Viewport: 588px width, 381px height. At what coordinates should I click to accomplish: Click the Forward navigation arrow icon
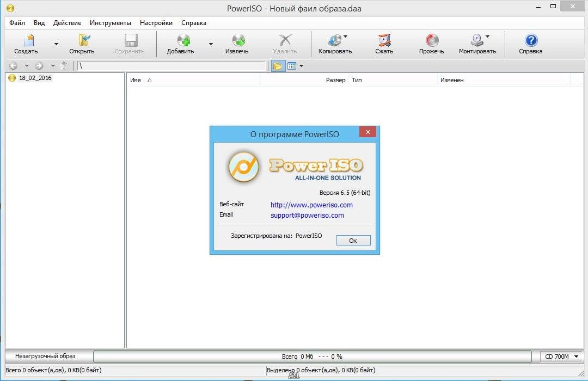point(39,66)
